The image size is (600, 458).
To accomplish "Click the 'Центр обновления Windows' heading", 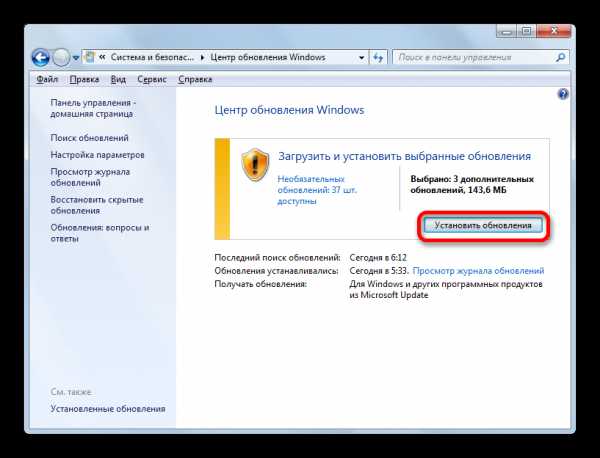I will click(x=289, y=110).
